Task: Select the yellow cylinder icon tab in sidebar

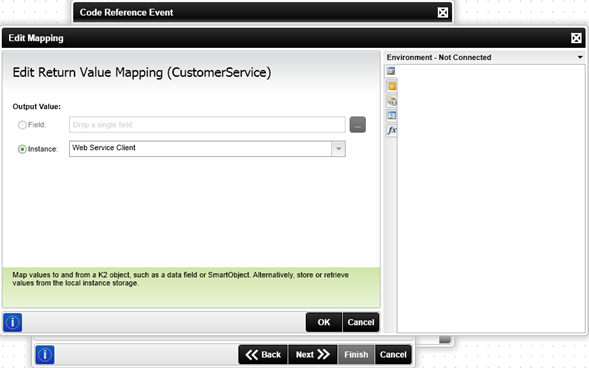Action: coord(391,86)
